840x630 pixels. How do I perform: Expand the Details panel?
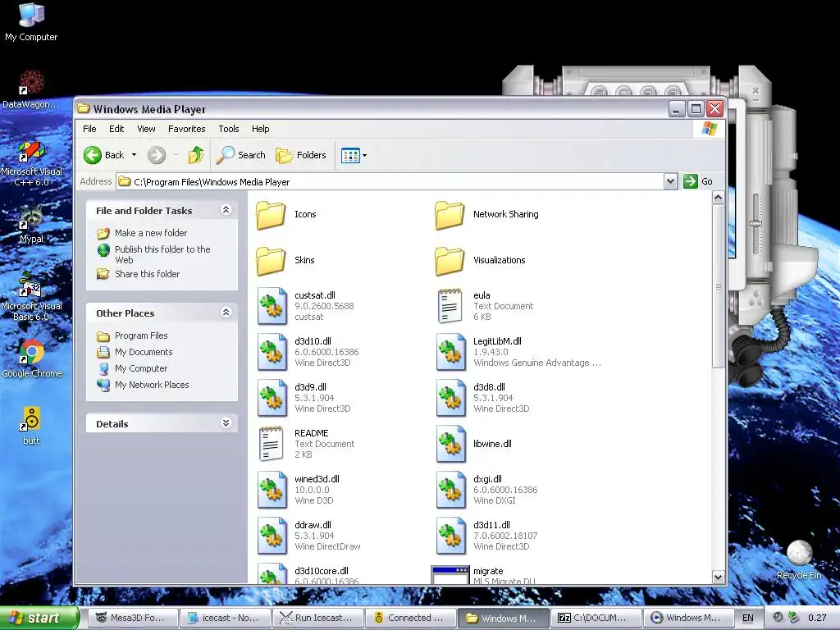(226, 423)
